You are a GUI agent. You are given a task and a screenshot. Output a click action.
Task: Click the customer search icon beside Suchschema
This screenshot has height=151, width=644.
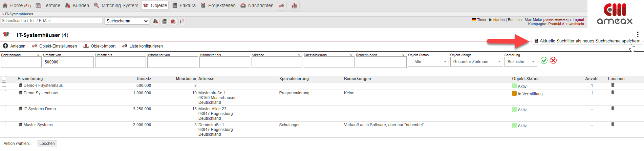point(155,21)
